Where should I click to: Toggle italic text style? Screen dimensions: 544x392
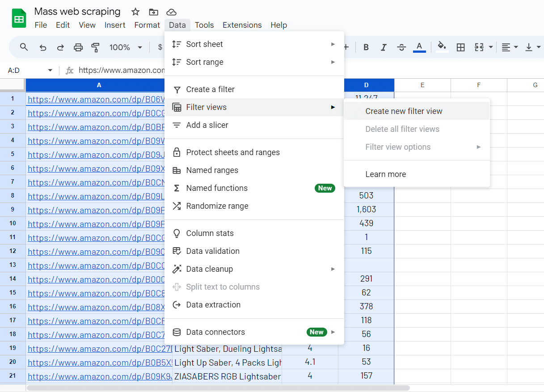click(x=383, y=47)
